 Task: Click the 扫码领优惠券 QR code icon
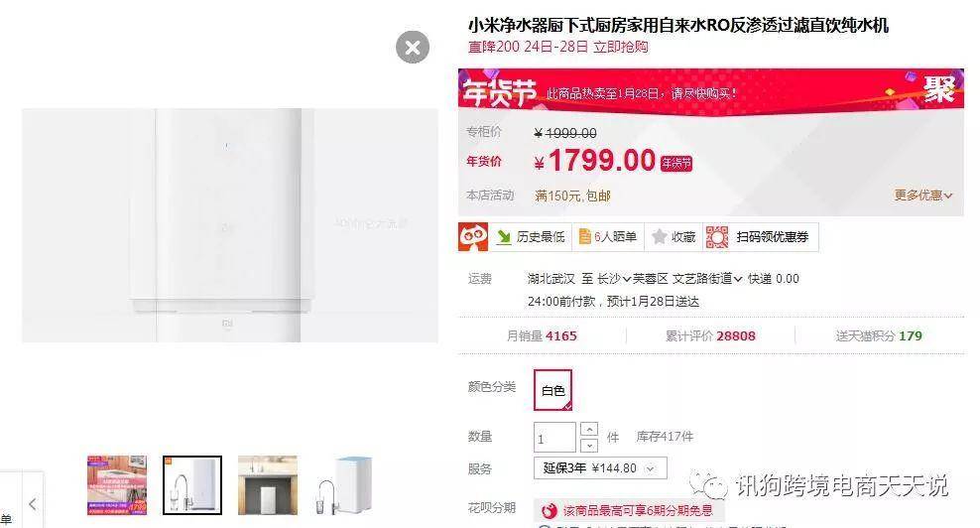point(717,237)
